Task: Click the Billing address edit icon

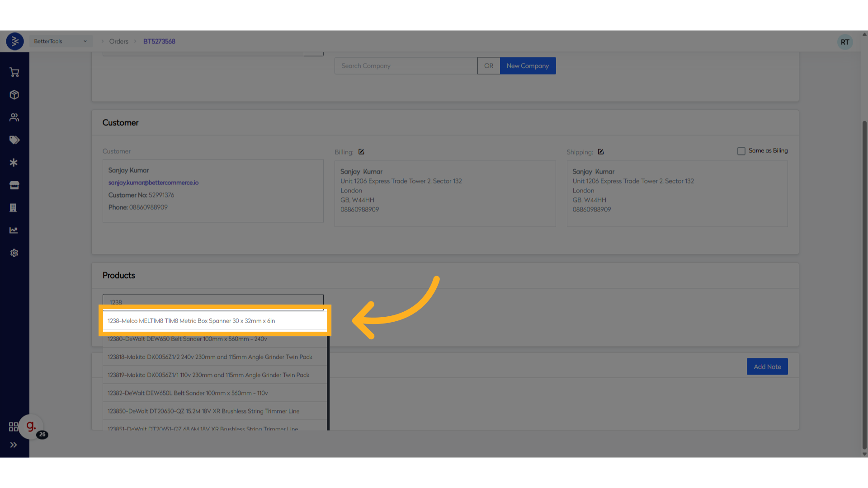Action: pos(361,152)
